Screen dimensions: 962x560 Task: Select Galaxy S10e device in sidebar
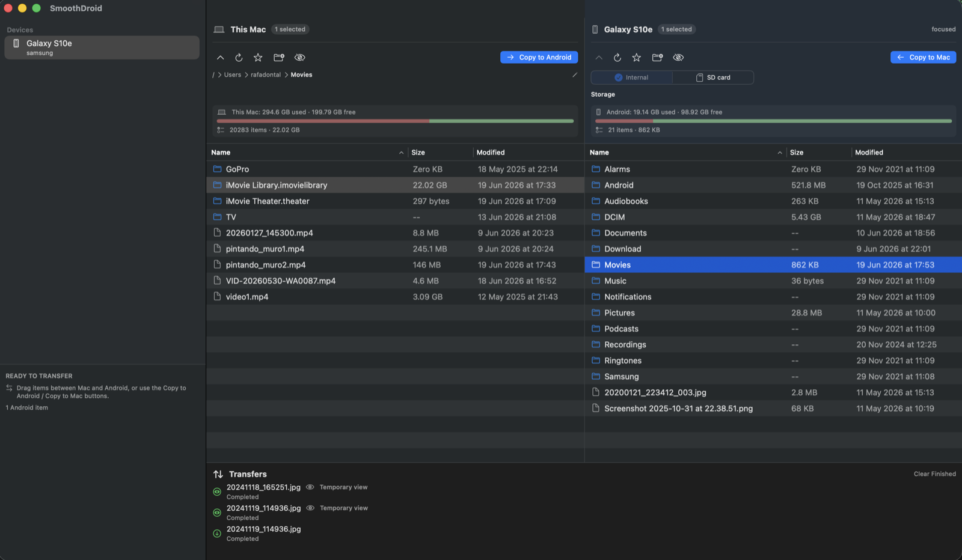[102, 47]
